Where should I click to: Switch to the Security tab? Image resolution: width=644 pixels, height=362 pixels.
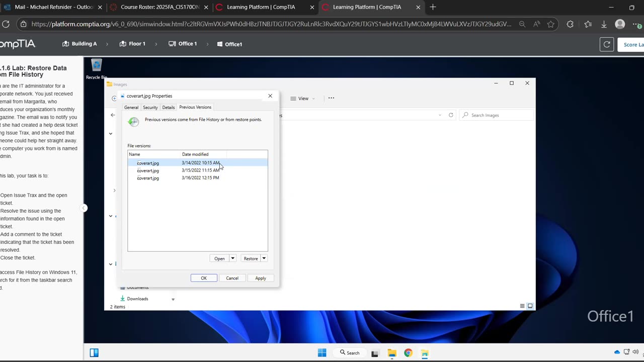(x=150, y=108)
